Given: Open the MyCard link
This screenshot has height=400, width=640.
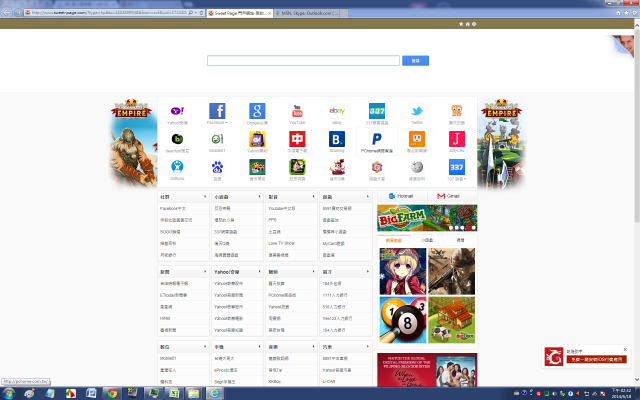Looking at the screenshot, I should (x=333, y=243).
